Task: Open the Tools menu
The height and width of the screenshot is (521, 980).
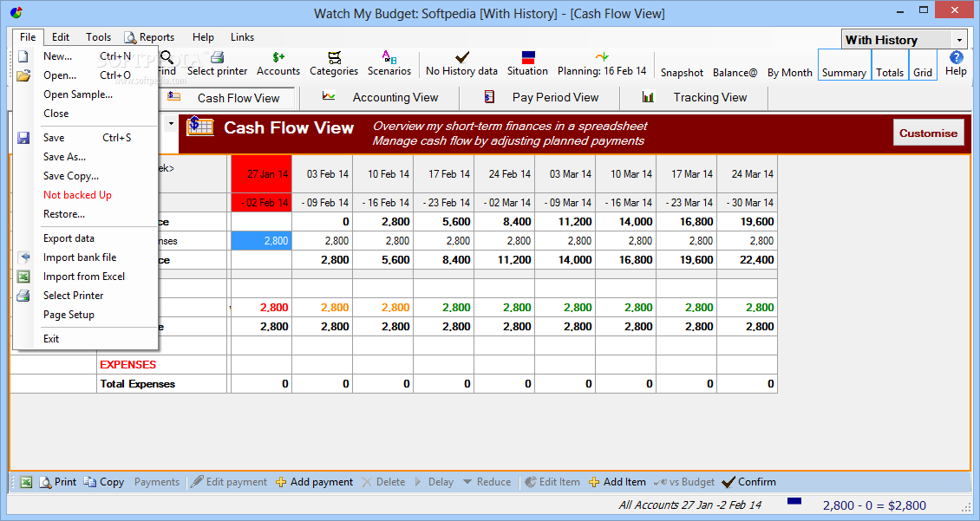Action: (98, 37)
